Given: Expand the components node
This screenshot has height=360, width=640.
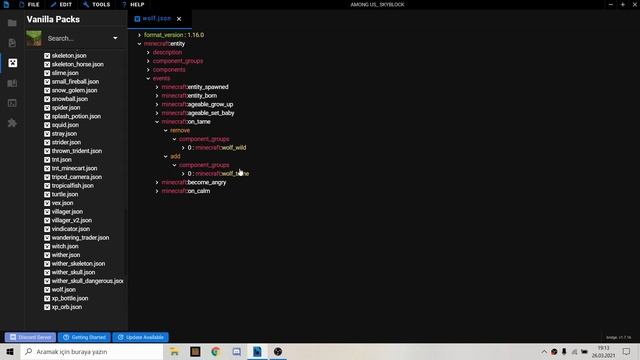Looking at the screenshot, I should tap(148, 70).
